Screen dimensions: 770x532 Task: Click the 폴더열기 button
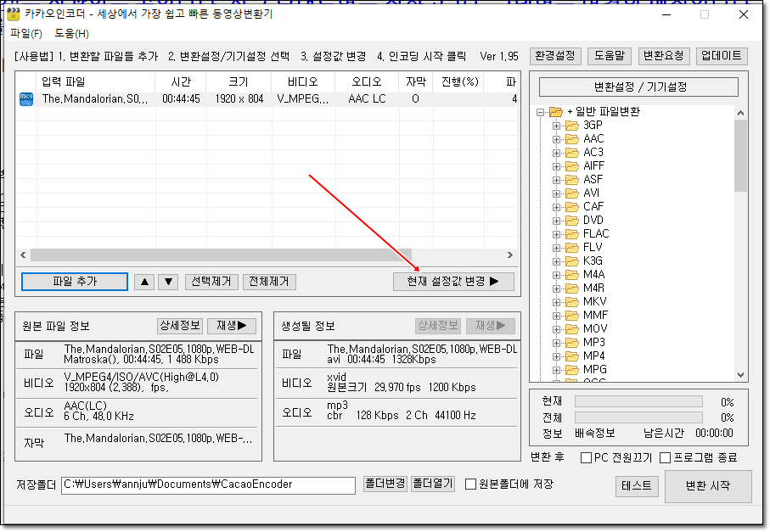pyautogui.click(x=433, y=484)
